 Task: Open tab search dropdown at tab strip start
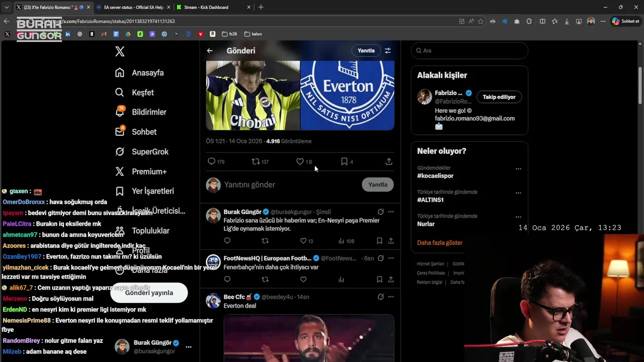[7, 7]
